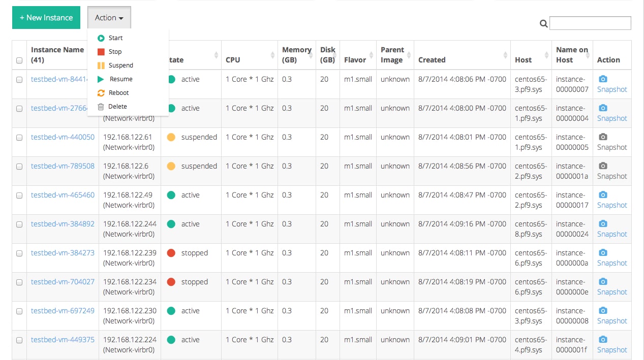Image resolution: width=644 pixels, height=360 pixels.
Task: Click the grey camera icon for instance-00000005
Action: (603, 137)
